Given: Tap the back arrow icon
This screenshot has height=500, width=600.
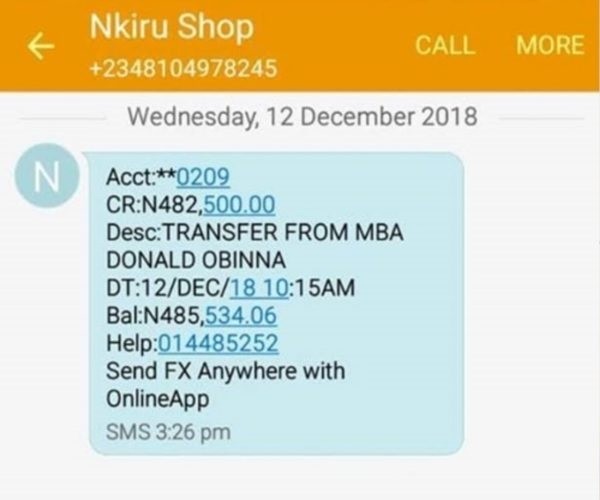Looking at the screenshot, I should [x=41, y=46].
